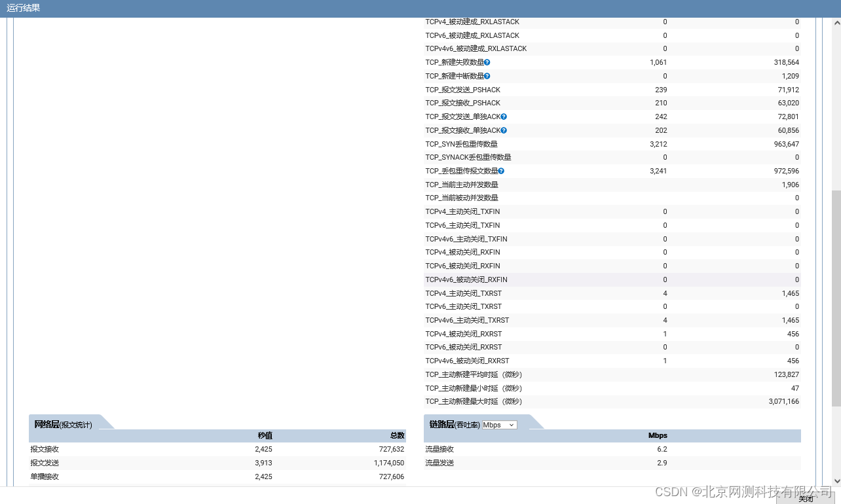
Task: Click the 1,174,050 total value
Action: [389, 463]
